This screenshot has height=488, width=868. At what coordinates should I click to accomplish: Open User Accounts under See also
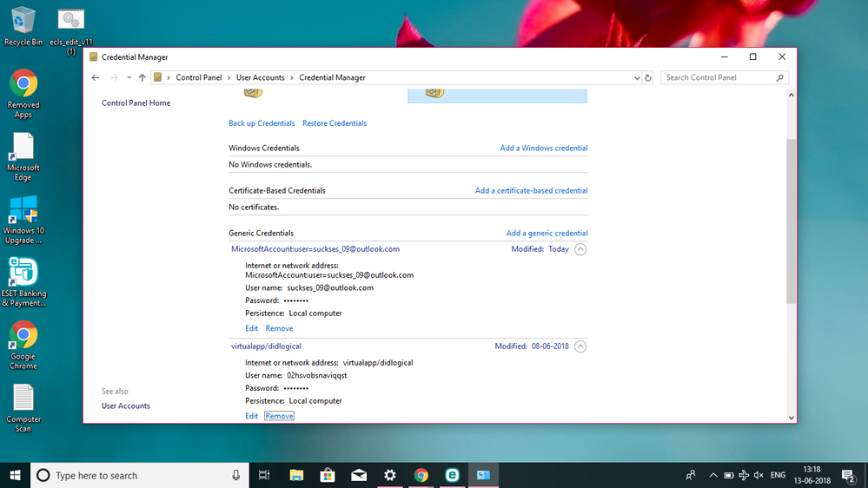click(x=126, y=406)
